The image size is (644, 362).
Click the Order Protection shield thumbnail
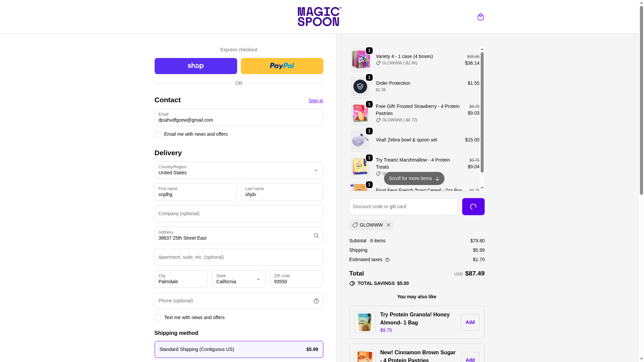[360, 86]
